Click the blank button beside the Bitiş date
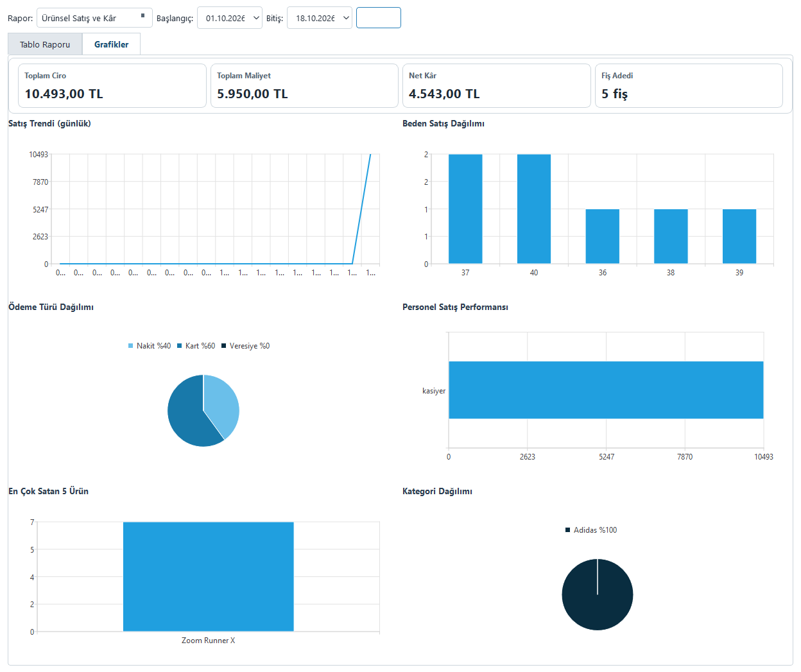The image size is (801, 672). 379,18
